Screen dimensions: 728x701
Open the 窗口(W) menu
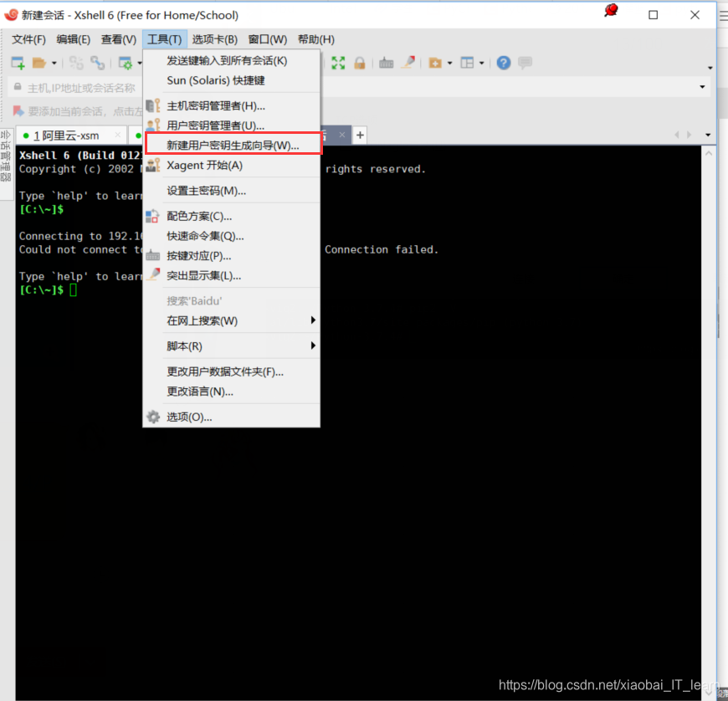coord(268,39)
